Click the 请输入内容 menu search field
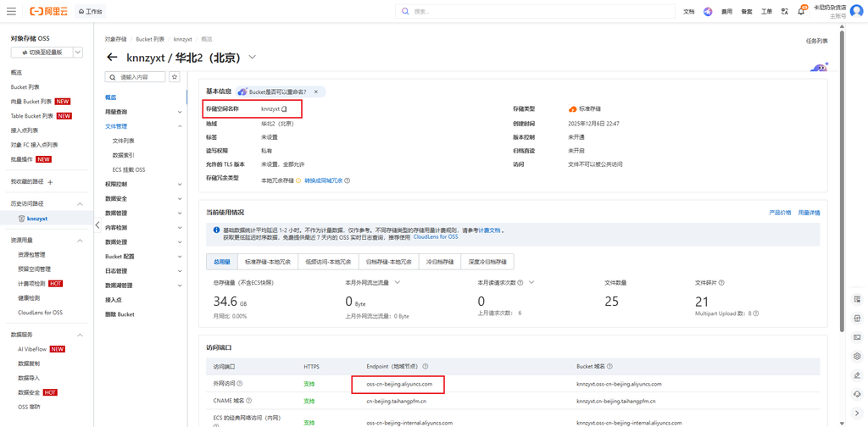Viewport: 868px width, 427px height. point(135,77)
